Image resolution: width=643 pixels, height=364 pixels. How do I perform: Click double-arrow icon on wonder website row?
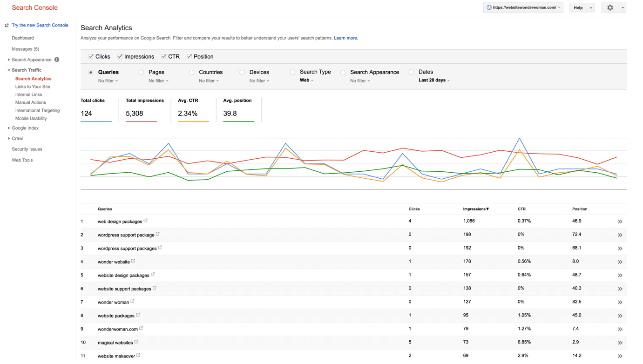coord(620,262)
